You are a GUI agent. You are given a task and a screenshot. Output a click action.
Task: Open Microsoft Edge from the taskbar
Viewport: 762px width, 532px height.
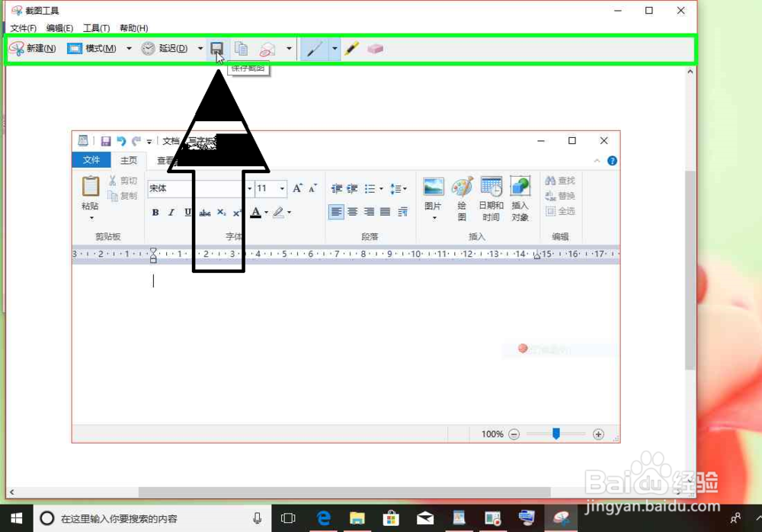(323, 518)
